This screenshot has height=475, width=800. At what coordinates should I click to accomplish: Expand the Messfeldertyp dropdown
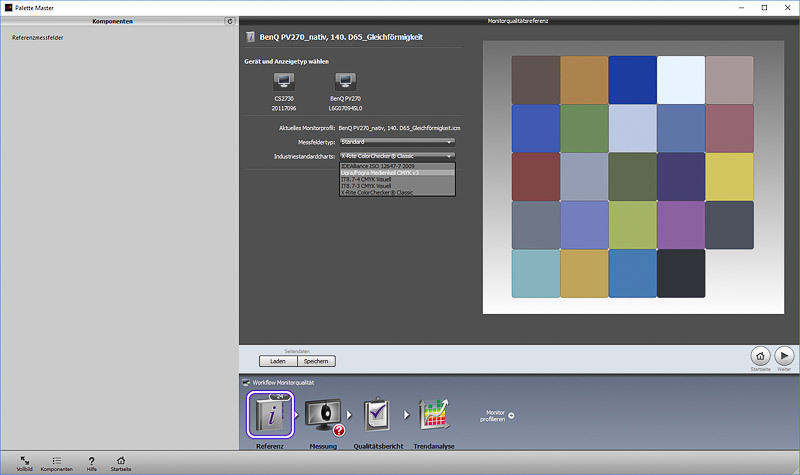click(397, 142)
